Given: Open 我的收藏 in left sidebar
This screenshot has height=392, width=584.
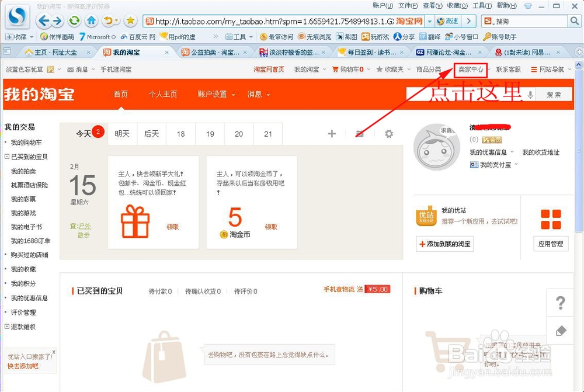Looking at the screenshot, I should click(x=23, y=269).
